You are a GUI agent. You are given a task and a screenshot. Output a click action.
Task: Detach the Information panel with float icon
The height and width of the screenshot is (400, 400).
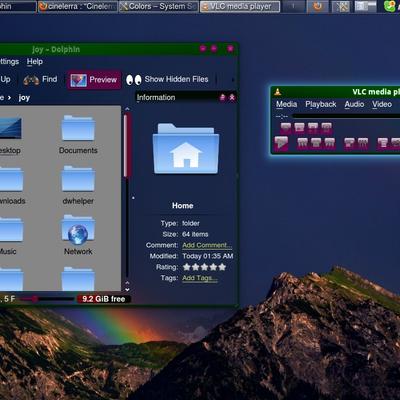click(x=223, y=97)
